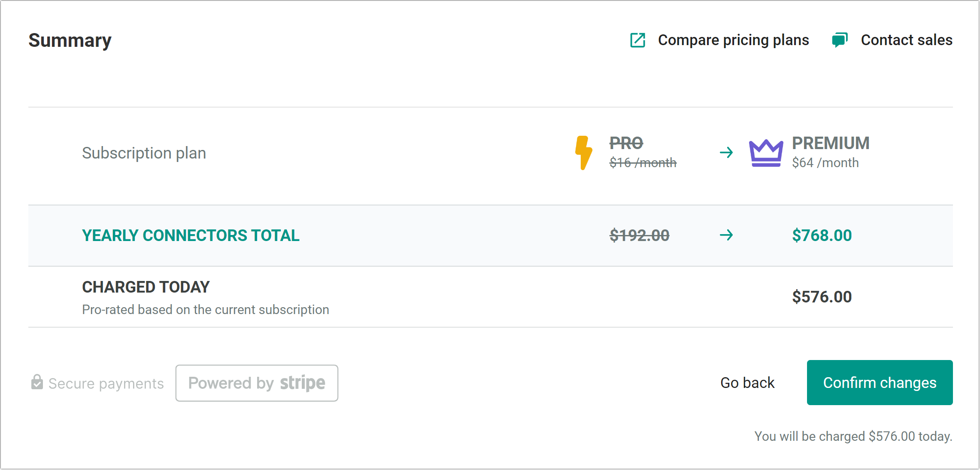Click the crossed-out $192.00 price
The height and width of the screenshot is (470, 980).
point(639,235)
